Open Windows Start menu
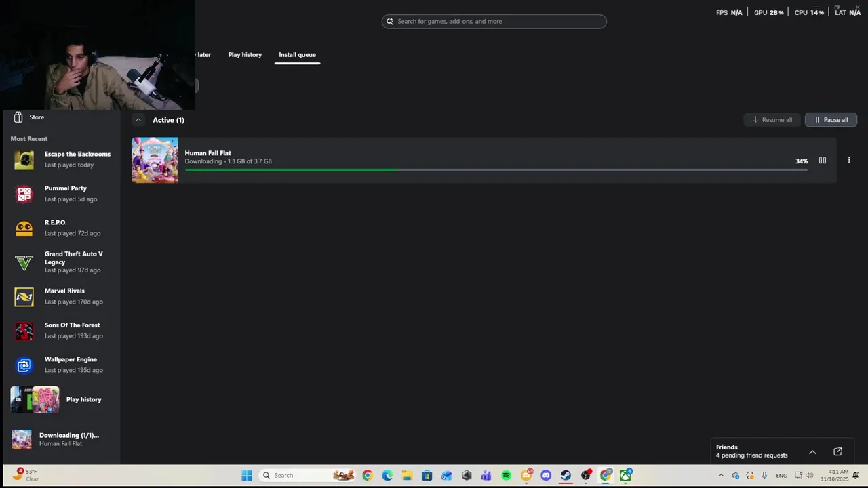This screenshot has width=868, height=488. tap(247, 475)
